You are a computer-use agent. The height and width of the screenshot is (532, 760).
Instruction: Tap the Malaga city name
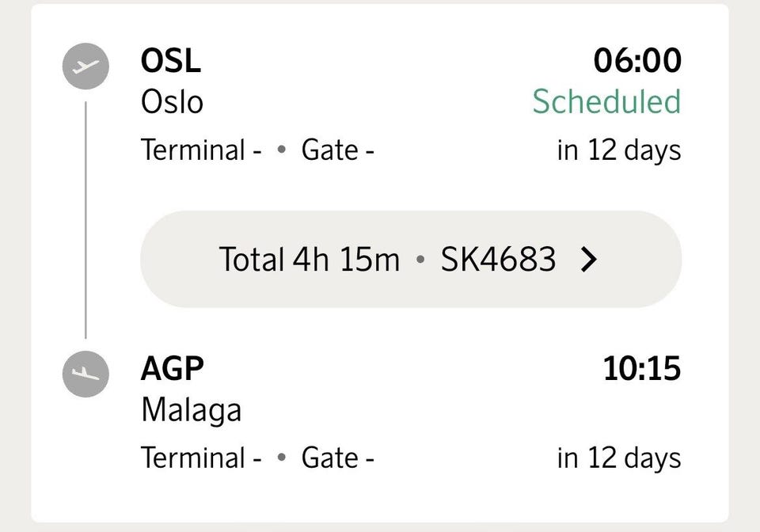point(191,411)
